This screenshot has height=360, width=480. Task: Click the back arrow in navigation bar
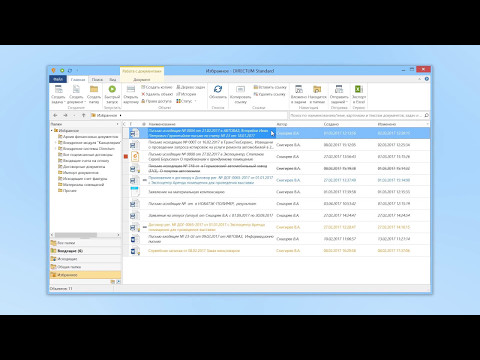pos(55,115)
